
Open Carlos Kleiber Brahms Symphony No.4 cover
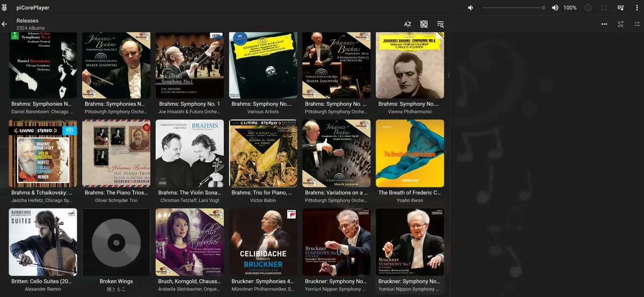pyautogui.click(x=410, y=65)
